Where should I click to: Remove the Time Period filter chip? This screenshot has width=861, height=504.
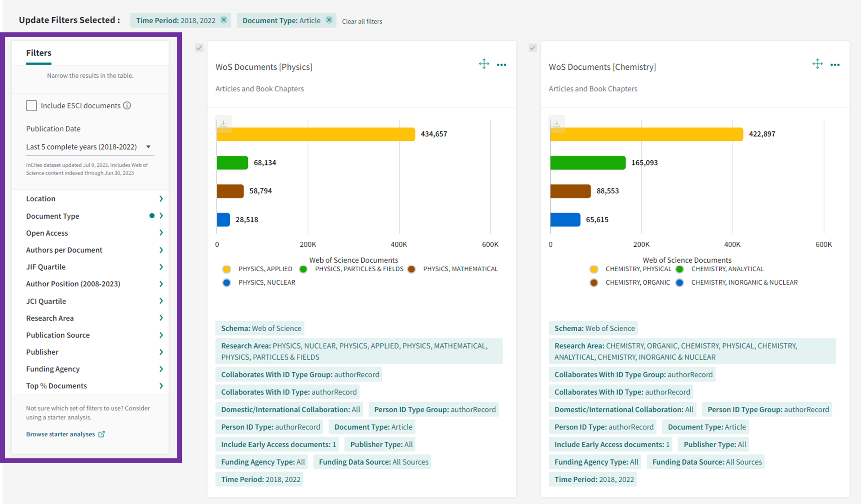click(224, 20)
